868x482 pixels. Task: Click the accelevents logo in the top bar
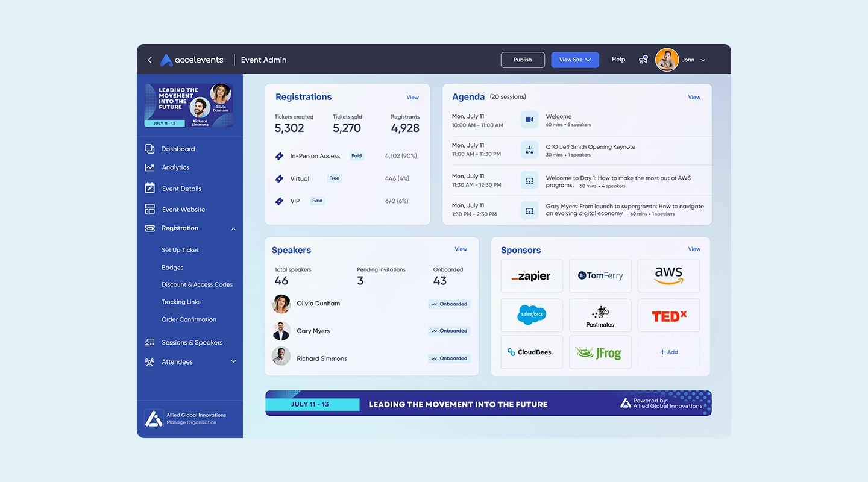(x=192, y=60)
